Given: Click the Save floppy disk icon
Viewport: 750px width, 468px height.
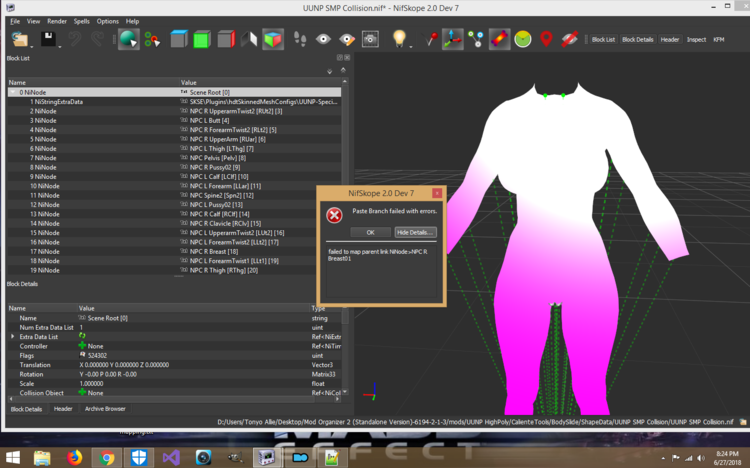Looking at the screenshot, I should [x=48, y=39].
